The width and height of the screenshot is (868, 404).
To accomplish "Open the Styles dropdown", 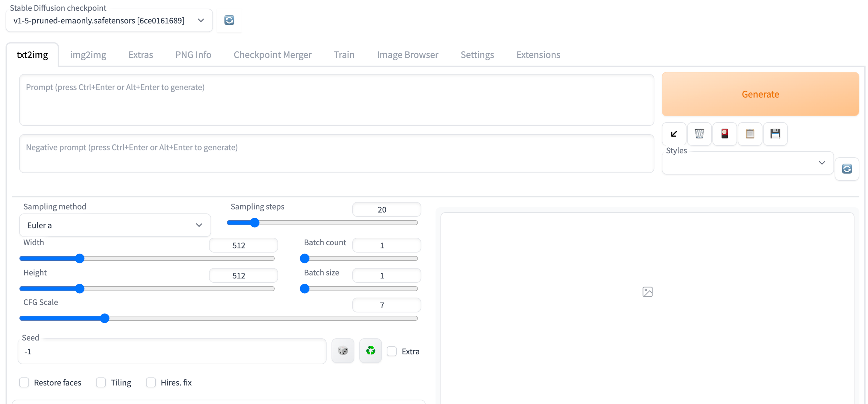I will (x=747, y=163).
